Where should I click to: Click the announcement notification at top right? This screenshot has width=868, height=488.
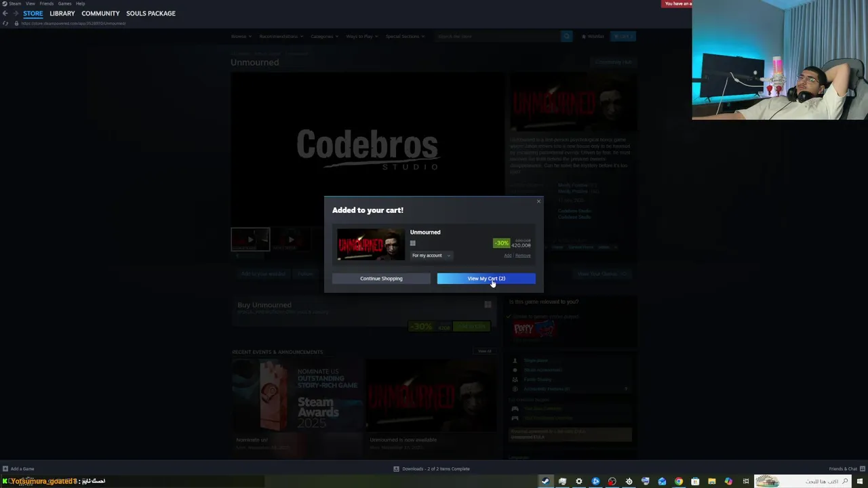[x=677, y=3]
